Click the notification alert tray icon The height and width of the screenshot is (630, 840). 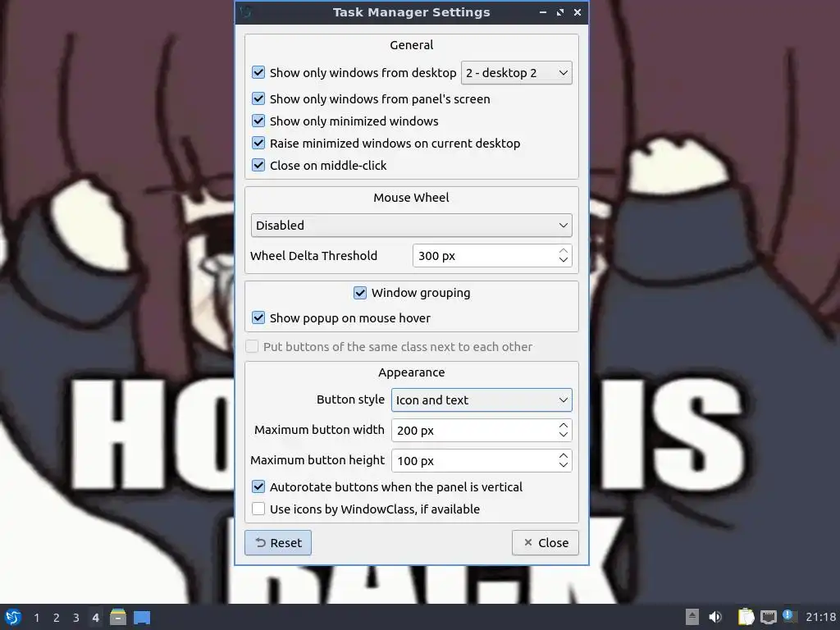click(x=789, y=616)
